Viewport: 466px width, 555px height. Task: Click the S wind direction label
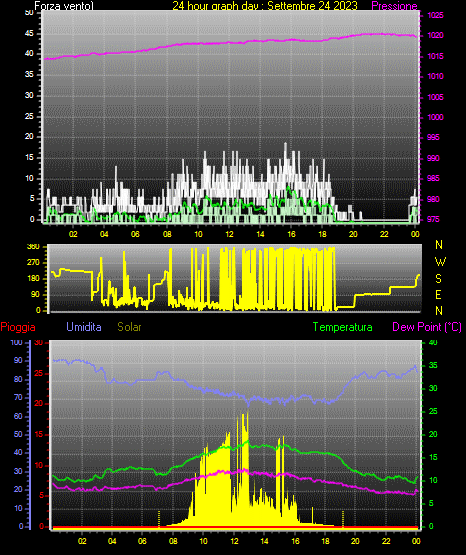[438, 279]
